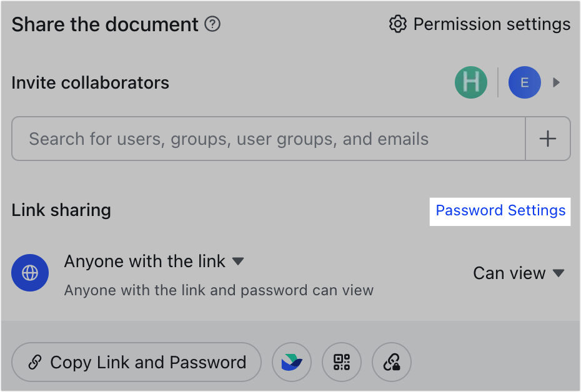Viewport: 581px width, 392px height.
Task: Open the help tooltip beside Share the document
Action: click(x=212, y=24)
